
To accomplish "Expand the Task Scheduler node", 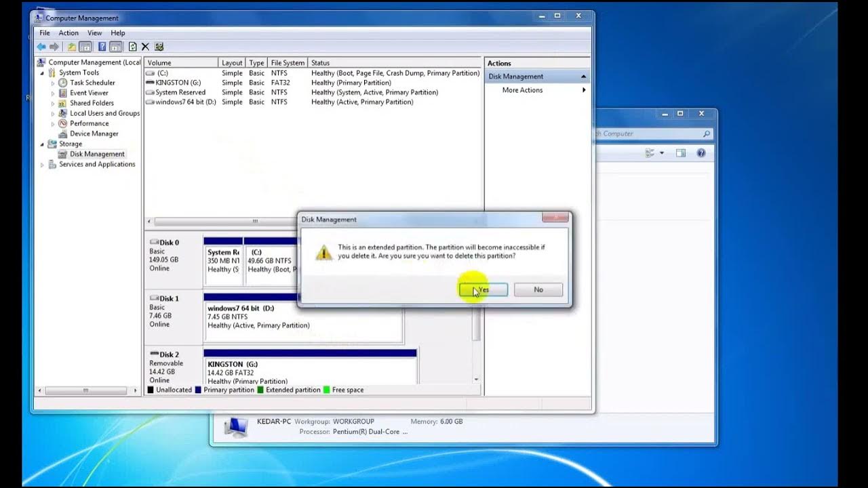I will pyautogui.click(x=53, y=83).
